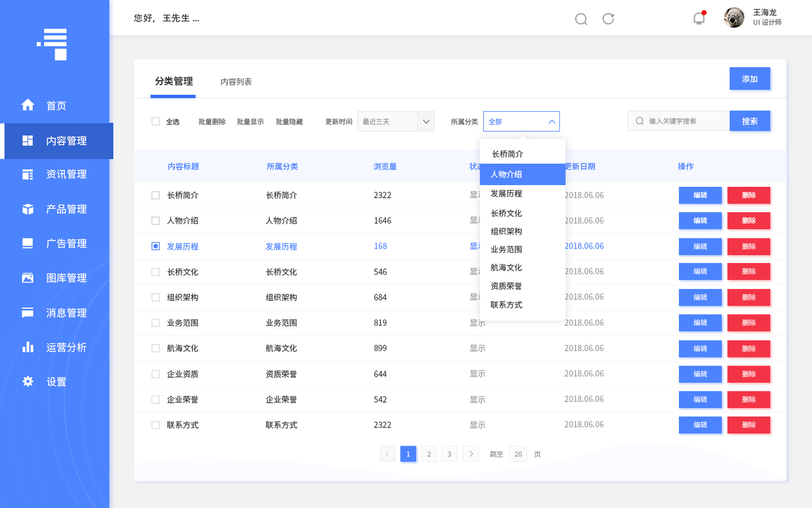Click the search magnifier icon in header
This screenshot has height=508, width=812.
coord(581,19)
